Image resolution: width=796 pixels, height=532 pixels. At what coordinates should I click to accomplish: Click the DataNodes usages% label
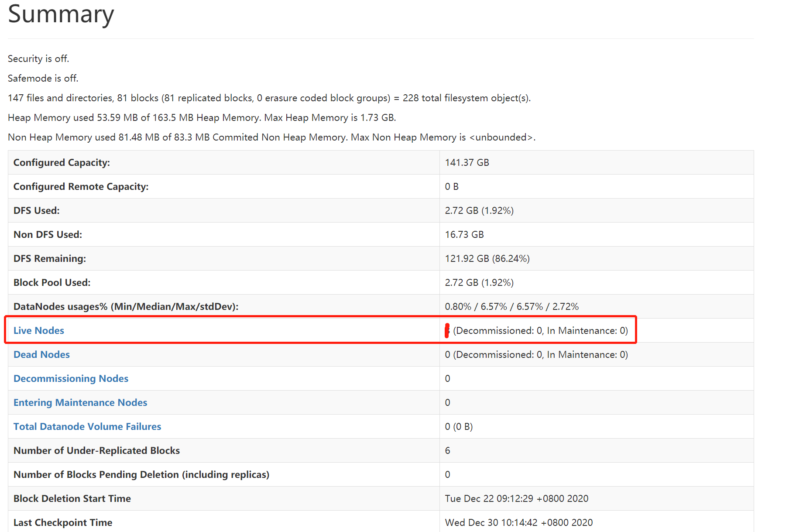126,306
